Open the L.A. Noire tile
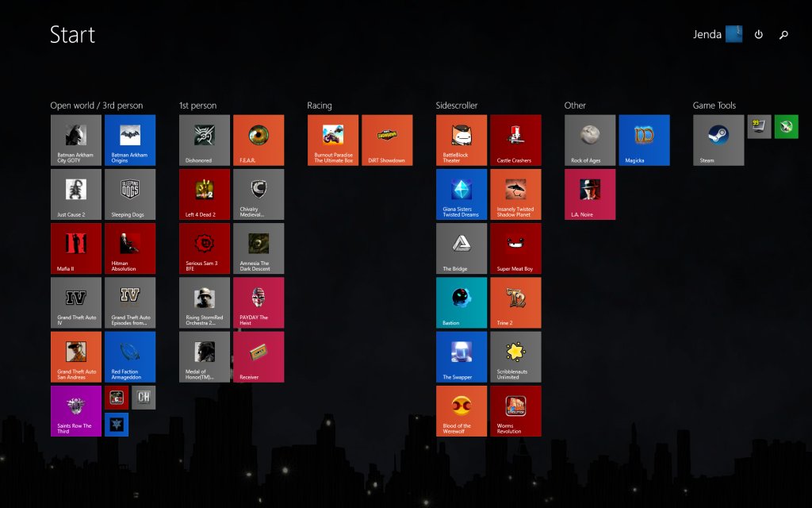The height and width of the screenshot is (508, 812). [x=590, y=194]
